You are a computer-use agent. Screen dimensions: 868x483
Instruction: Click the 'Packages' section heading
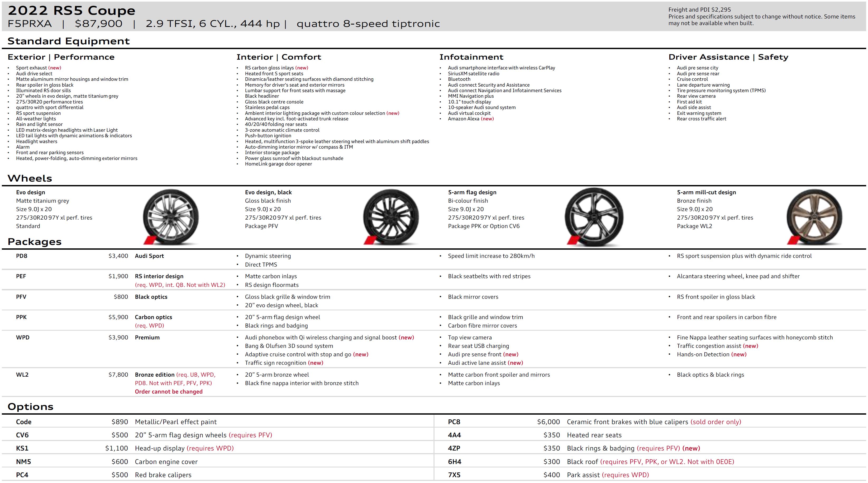(34, 242)
